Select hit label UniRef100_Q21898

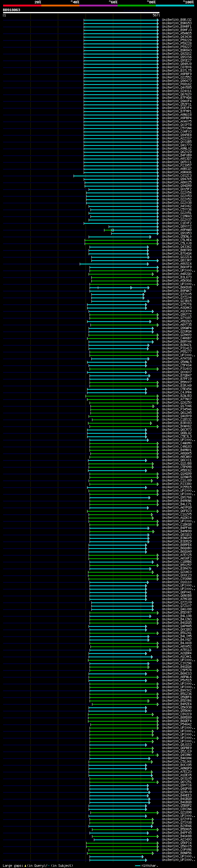177,812
